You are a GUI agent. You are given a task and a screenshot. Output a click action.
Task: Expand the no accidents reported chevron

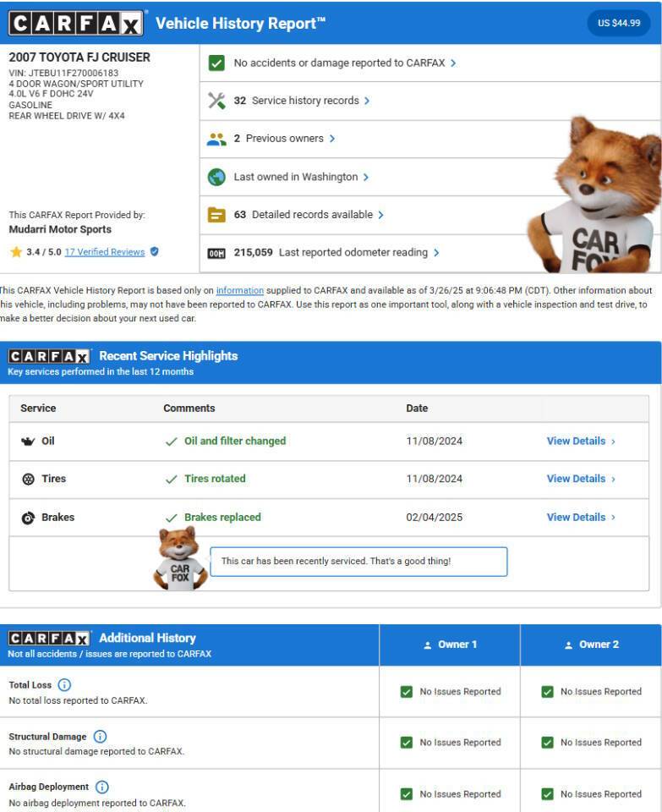click(x=453, y=63)
